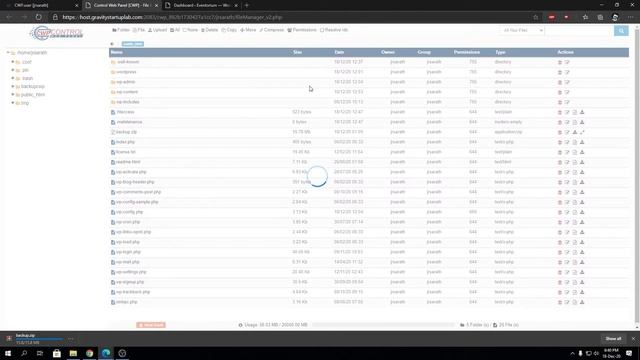
Task: Click the xmlrpc.php file name
Action: pyautogui.click(x=127, y=302)
